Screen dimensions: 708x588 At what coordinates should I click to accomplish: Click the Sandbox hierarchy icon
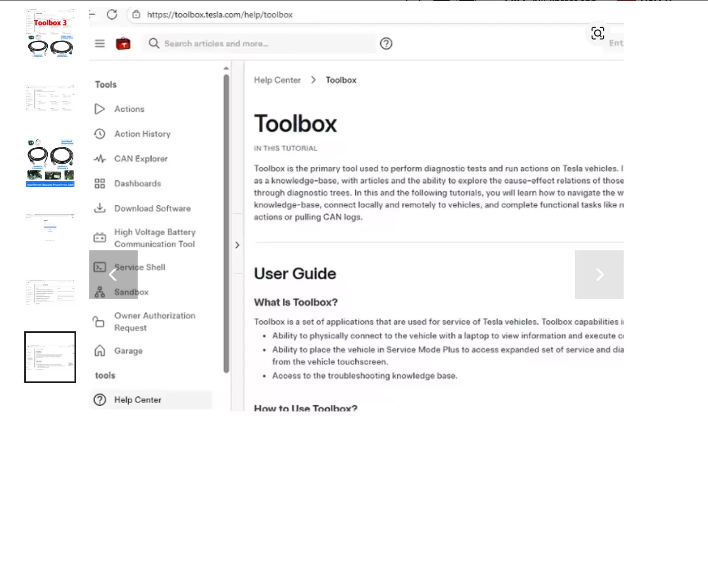coord(100,292)
